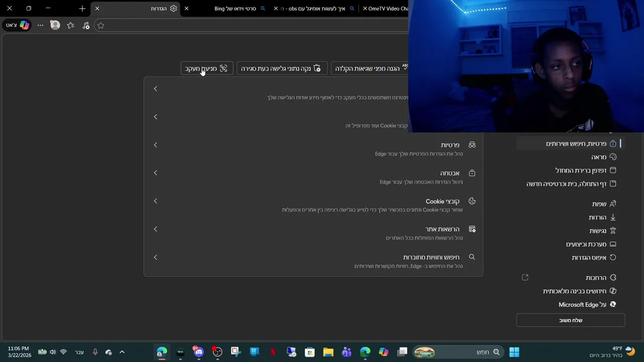Show hidden system tray icons with the chevron
644x362 pixels.
coord(122,352)
